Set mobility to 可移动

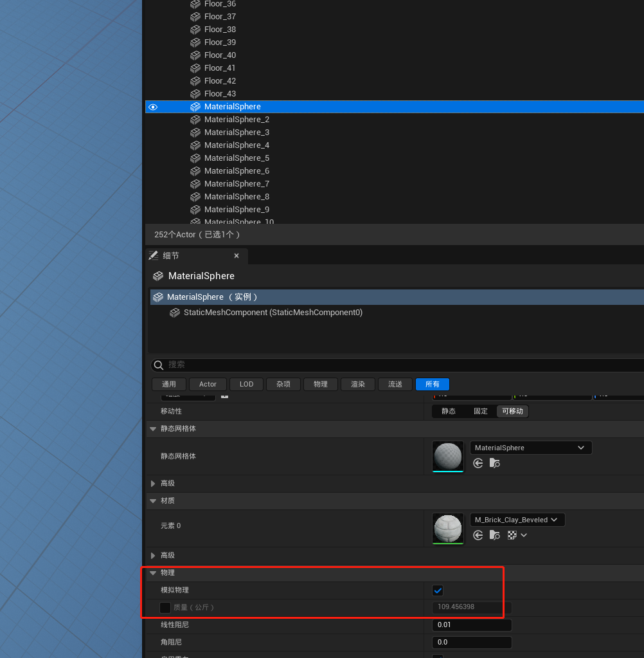tap(512, 411)
